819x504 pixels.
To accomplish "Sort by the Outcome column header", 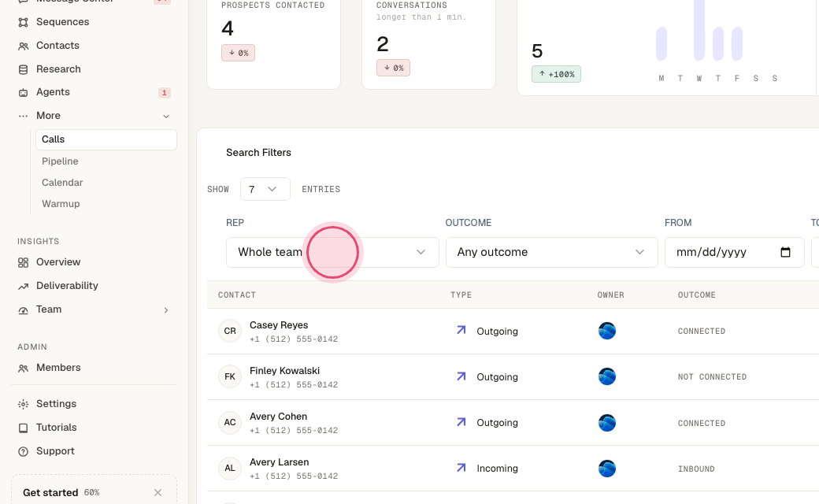I will 697,295.
